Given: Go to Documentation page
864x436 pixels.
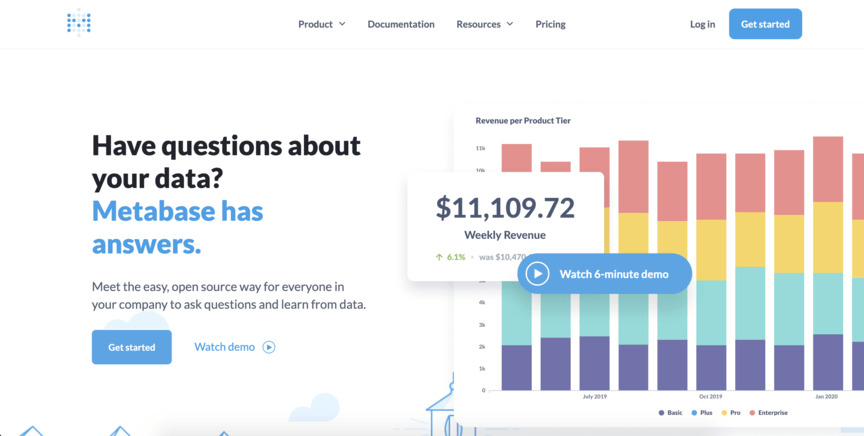Looking at the screenshot, I should coord(401,24).
